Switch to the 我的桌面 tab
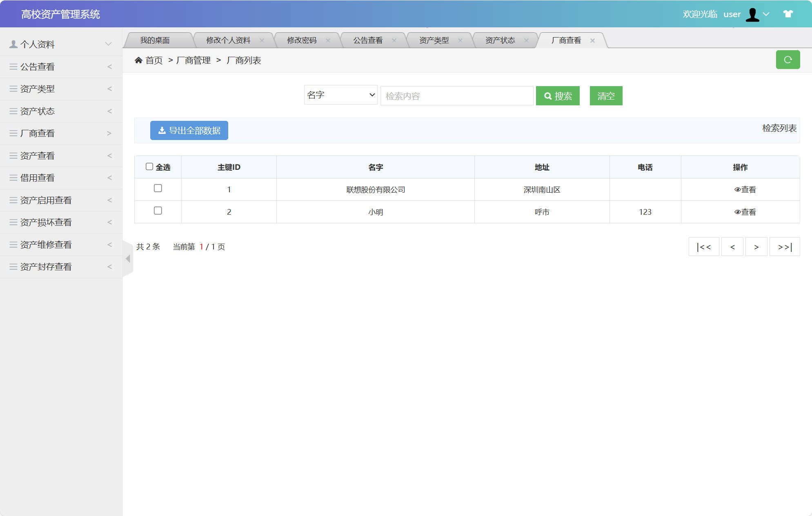 pyautogui.click(x=155, y=40)
